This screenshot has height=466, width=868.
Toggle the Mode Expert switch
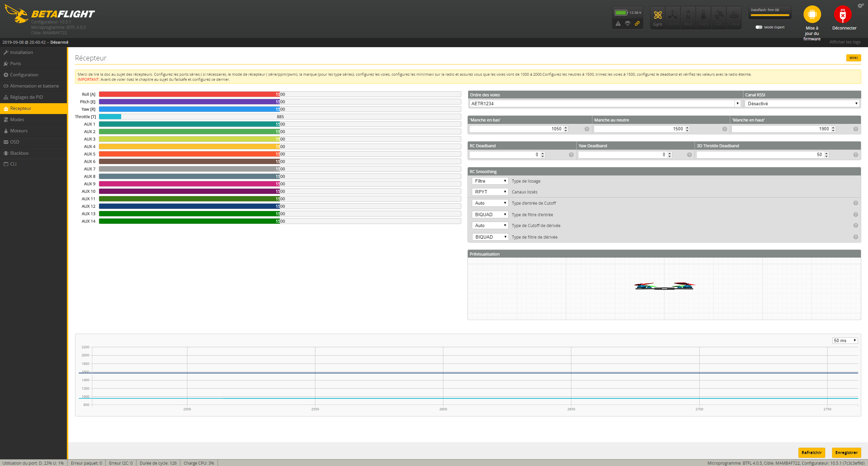click(759, 27)
